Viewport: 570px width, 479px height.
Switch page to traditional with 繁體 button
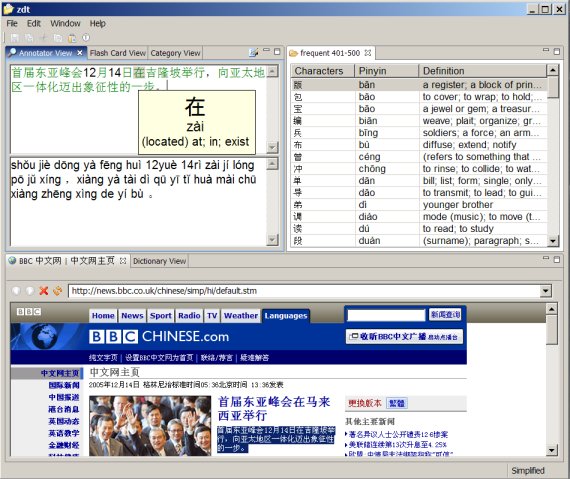point(397,403)
